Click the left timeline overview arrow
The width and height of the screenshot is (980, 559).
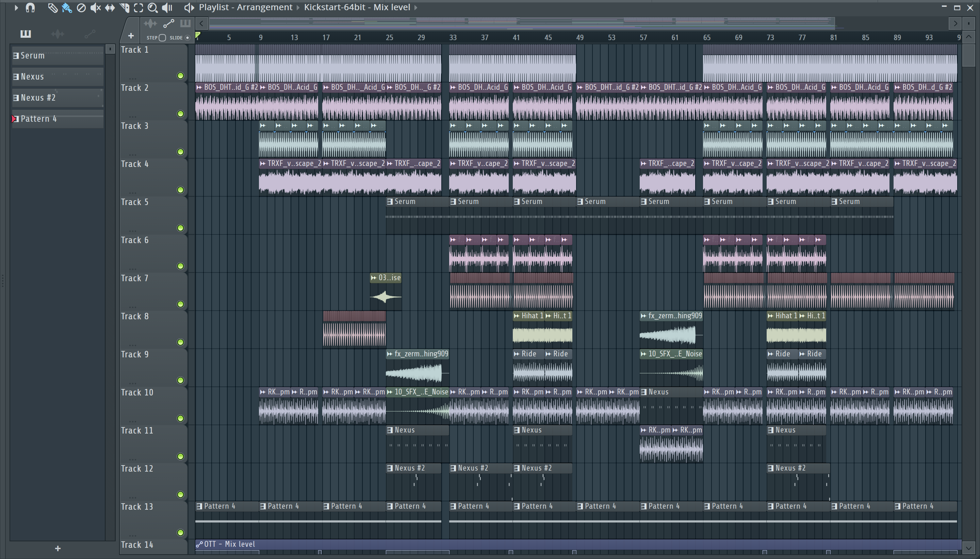(201, 23)
